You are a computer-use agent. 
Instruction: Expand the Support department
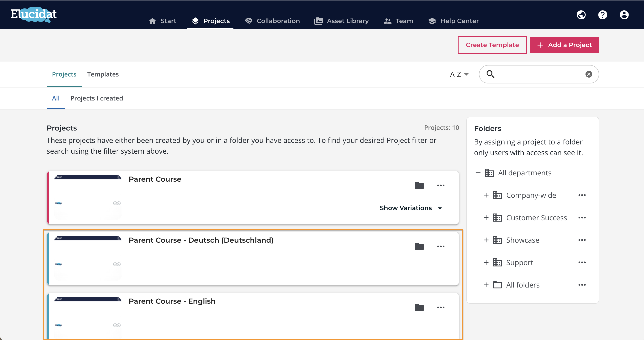(486, 262)
